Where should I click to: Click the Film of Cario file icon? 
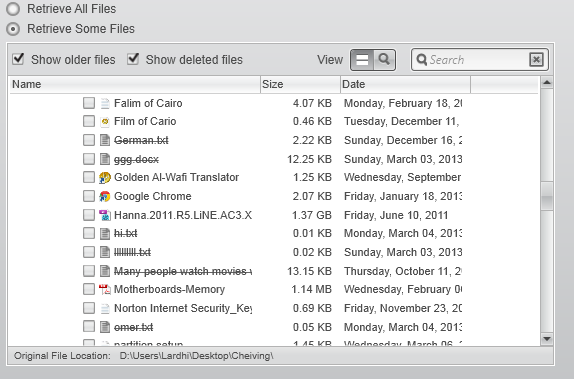(105, 121)
